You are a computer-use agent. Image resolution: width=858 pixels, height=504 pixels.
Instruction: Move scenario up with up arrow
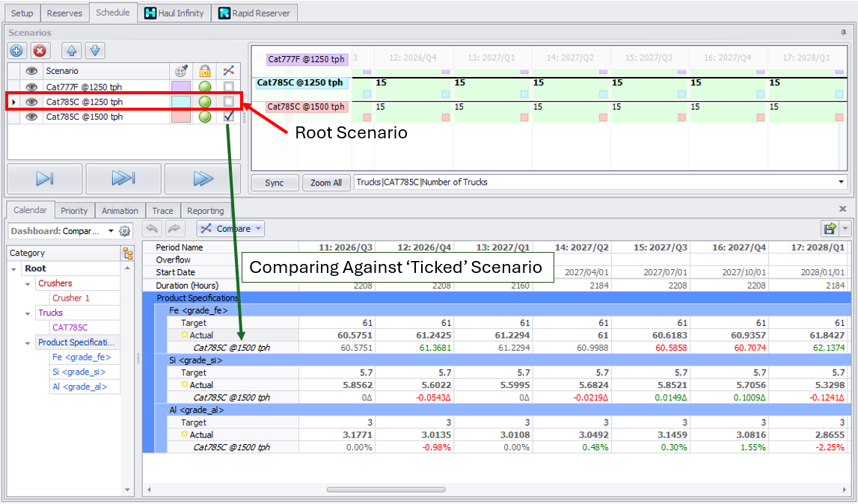(70, 51)
